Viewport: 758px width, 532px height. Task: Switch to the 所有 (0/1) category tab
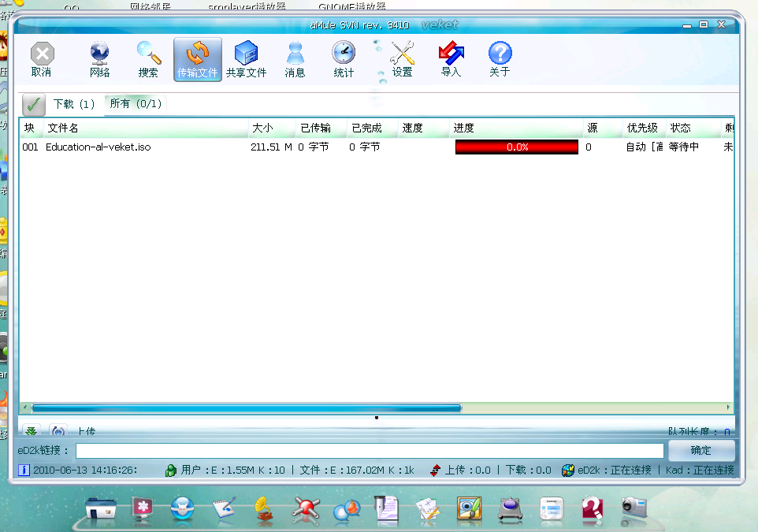136,103
